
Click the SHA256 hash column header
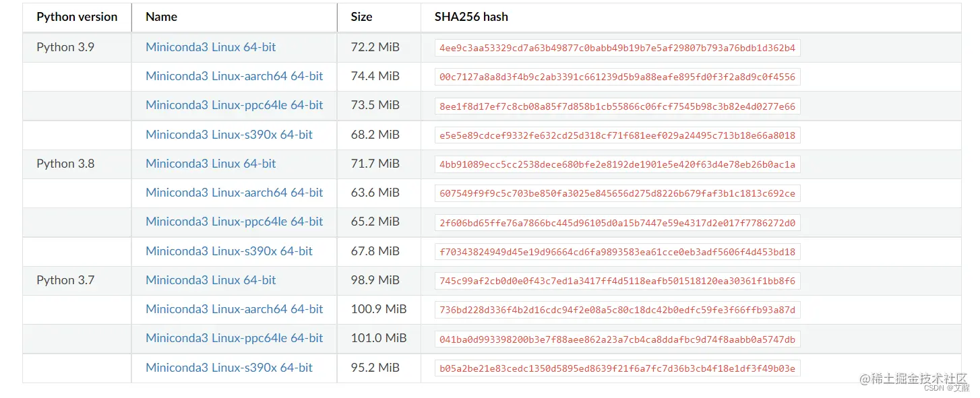[471, 17]
